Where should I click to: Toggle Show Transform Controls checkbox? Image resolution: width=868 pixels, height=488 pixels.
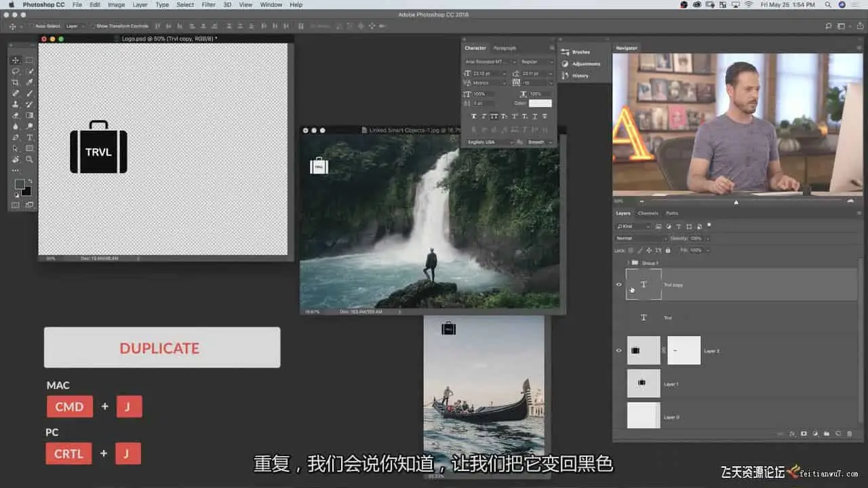click(x=93, y=26)
